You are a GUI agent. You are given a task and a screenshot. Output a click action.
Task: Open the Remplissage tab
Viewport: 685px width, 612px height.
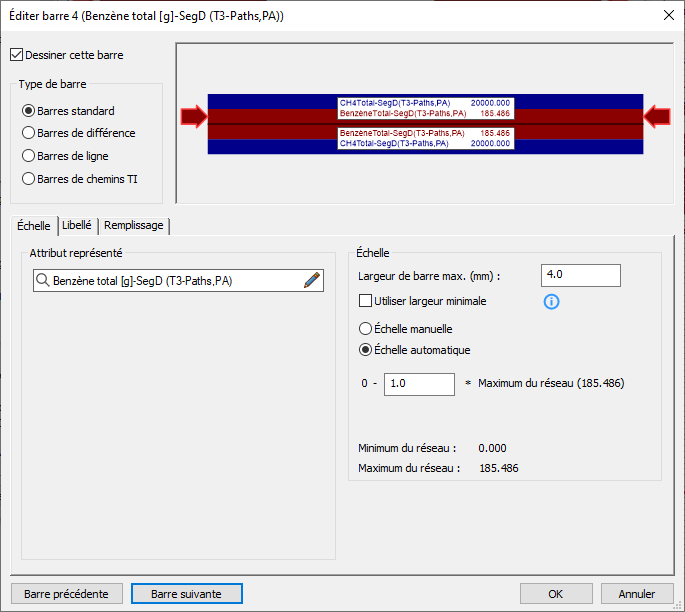(x=134, y=226)
